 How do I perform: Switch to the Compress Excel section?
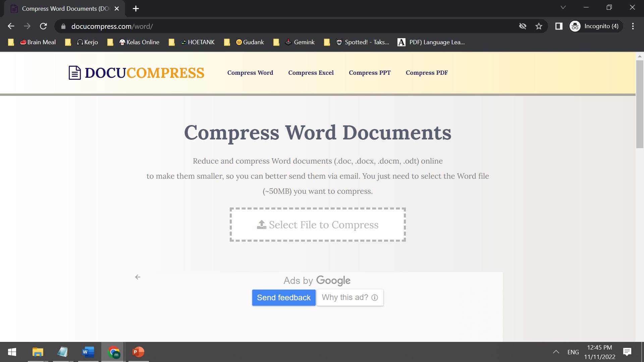311,72
